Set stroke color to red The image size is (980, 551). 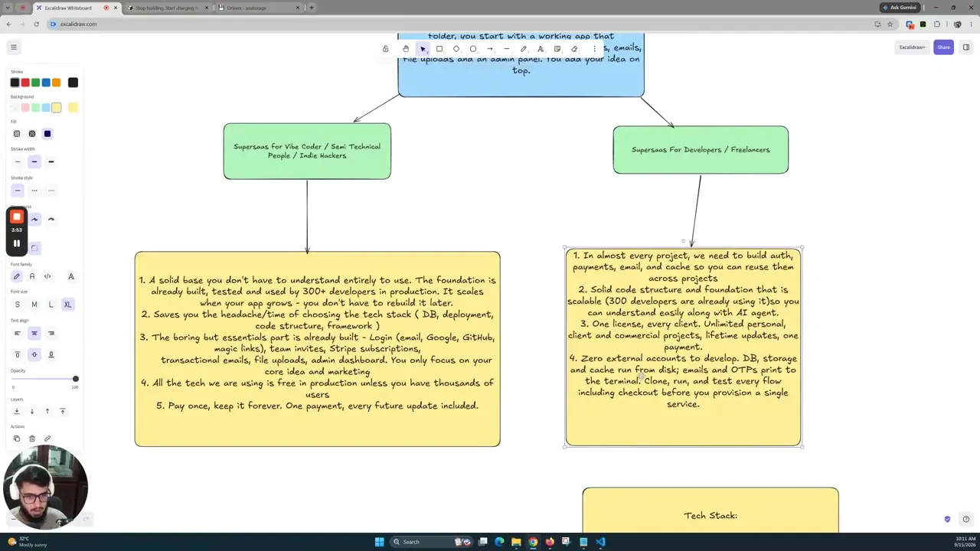pos(25,83)
